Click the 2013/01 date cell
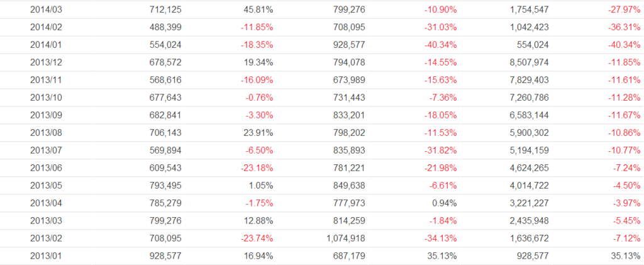This screenshot has height=265, width=644. pyautogui.click(x=45, y=256)
